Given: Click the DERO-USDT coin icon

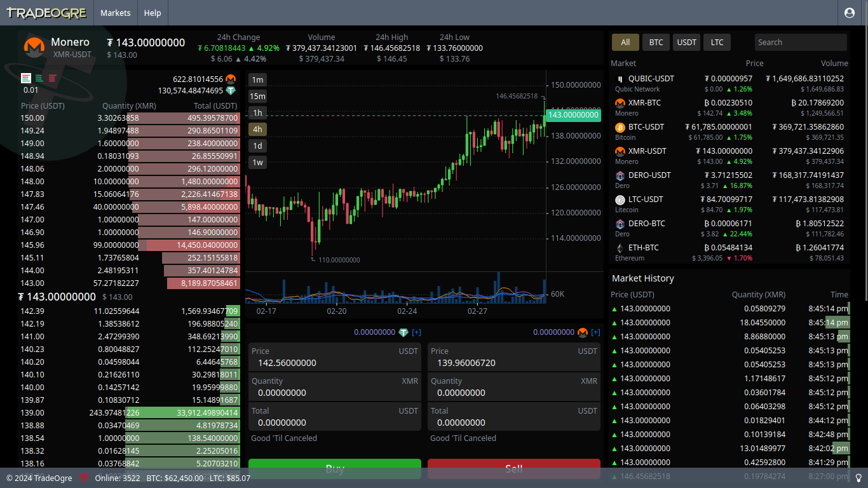Looking at the screenshot, I should click(620, 175).
